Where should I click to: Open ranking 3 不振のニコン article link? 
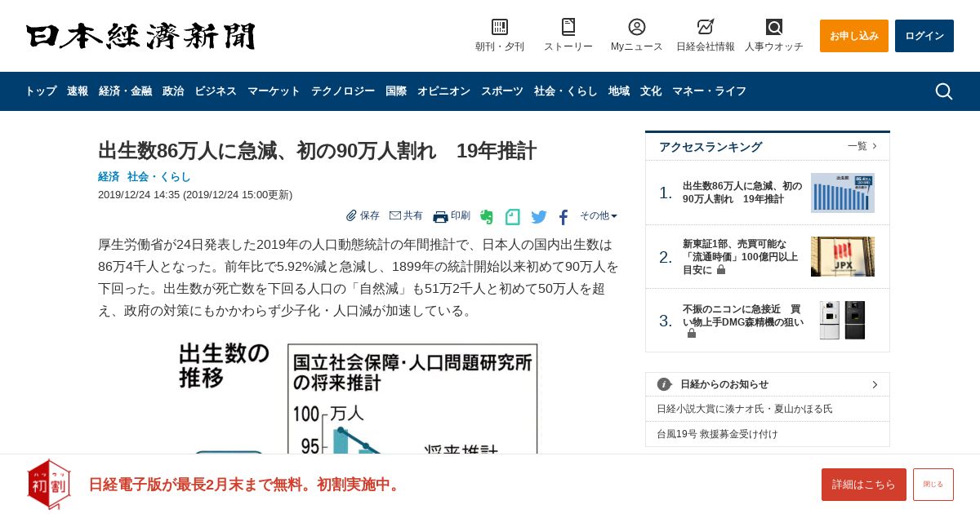(743, 321)
